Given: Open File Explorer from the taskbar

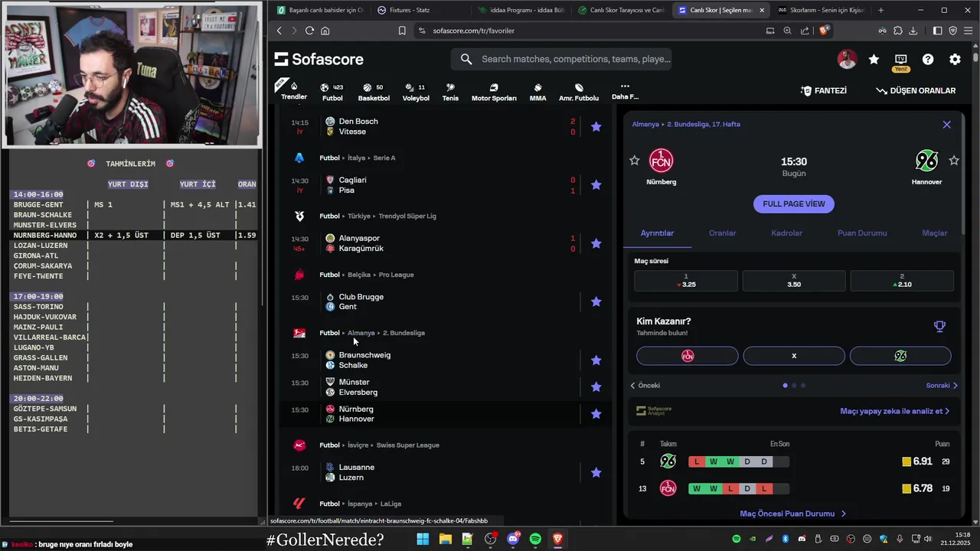Looking at the screenshot, I should click(445, 539).
